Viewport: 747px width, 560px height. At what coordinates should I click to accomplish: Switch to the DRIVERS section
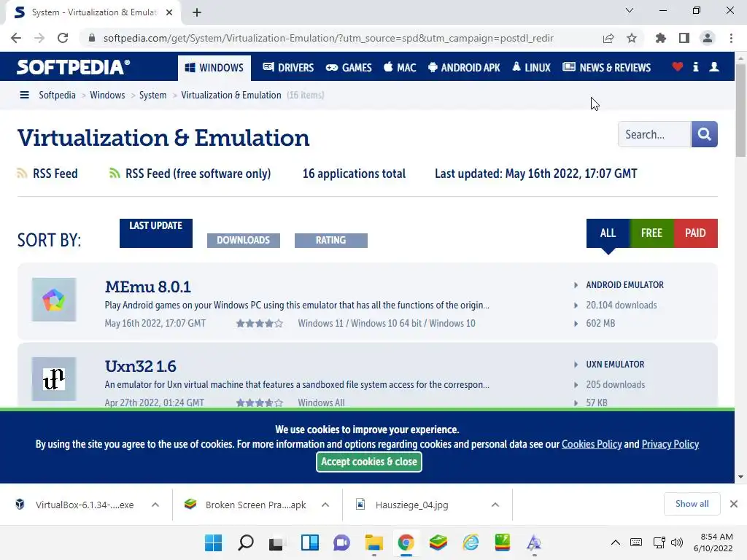click(288, 68)
